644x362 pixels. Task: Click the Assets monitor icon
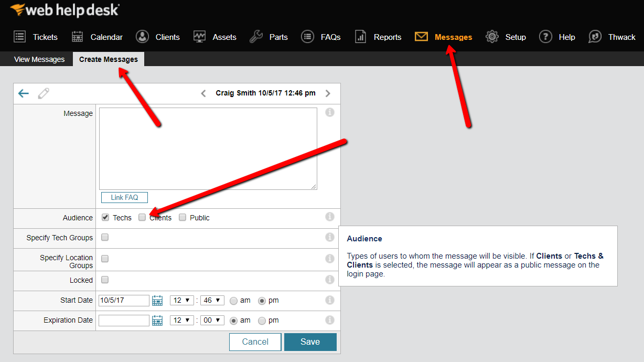pyautogui.click(x=199, y=37)
